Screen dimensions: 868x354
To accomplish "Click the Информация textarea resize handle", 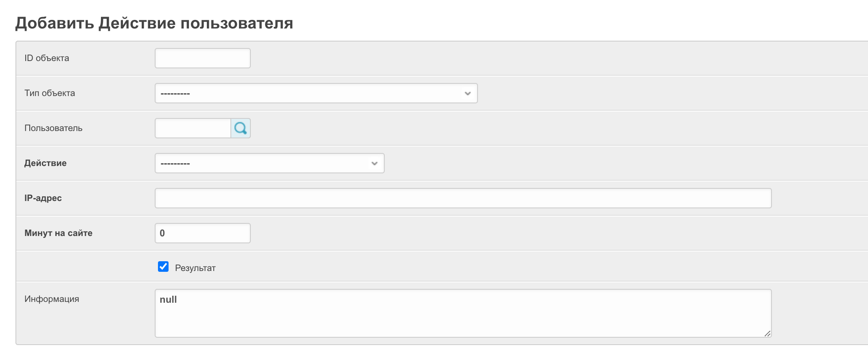I will [x=767, y=334].
